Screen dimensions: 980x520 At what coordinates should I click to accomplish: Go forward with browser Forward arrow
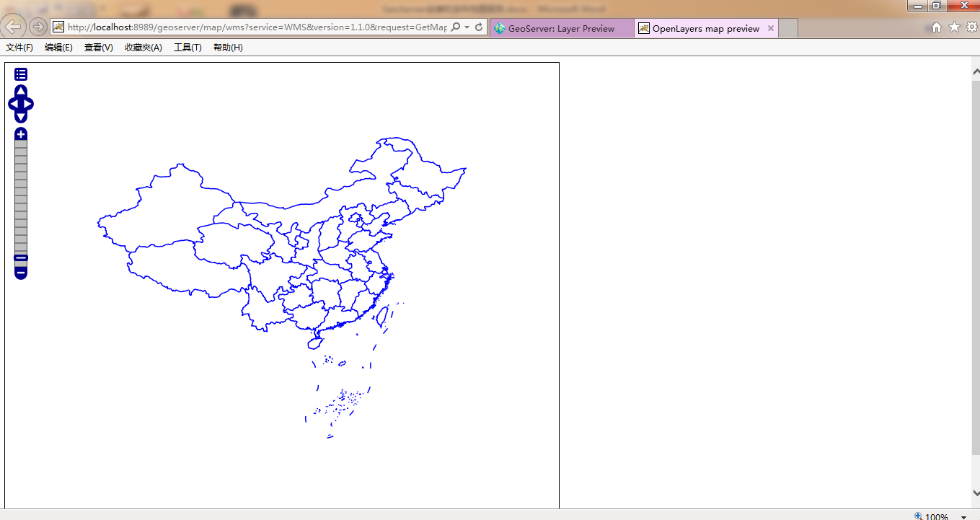[37, 27]
